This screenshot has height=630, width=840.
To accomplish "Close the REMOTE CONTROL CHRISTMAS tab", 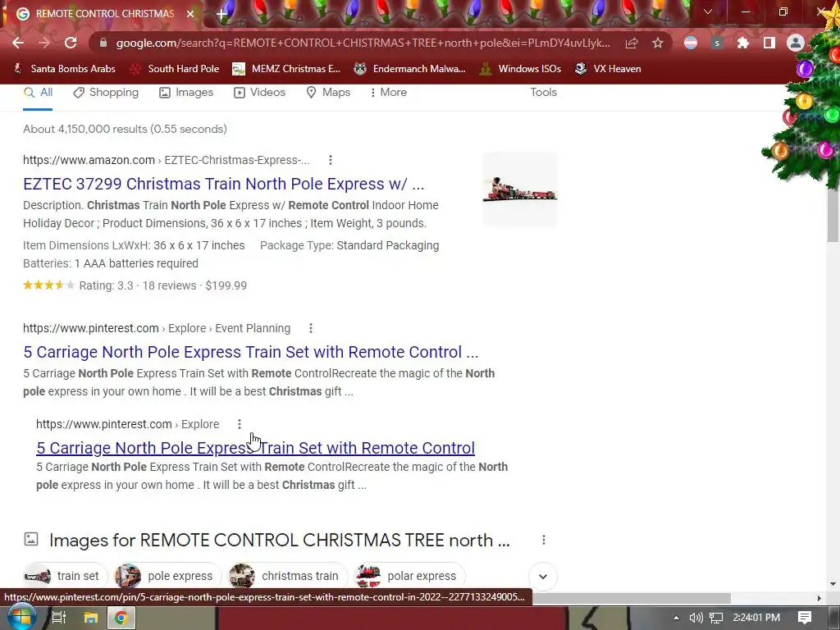I will tap(190, 14).
